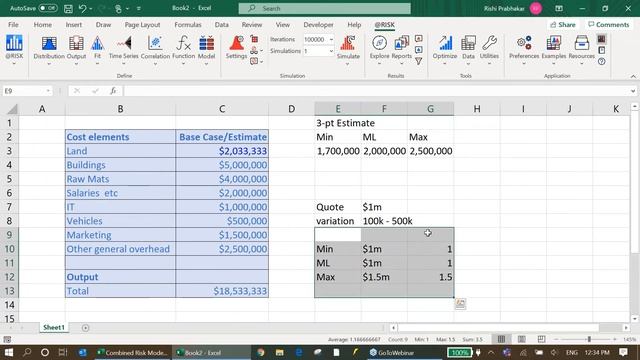
Task: Click the help question mark icon
Action: pos(602,62)
